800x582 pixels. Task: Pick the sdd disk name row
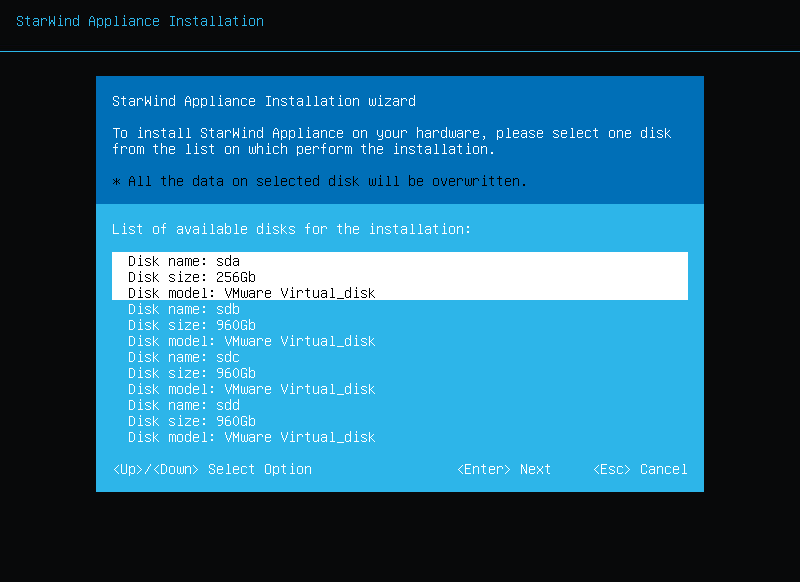(x=184, y=405)
